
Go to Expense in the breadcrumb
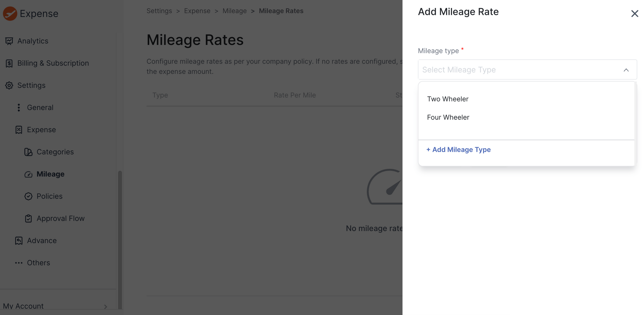tap(197, 11)
